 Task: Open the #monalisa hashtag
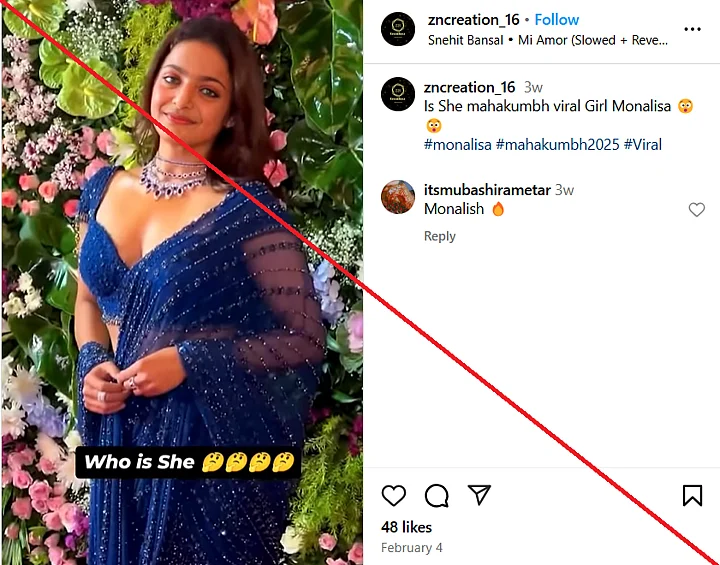pos(457,145)
